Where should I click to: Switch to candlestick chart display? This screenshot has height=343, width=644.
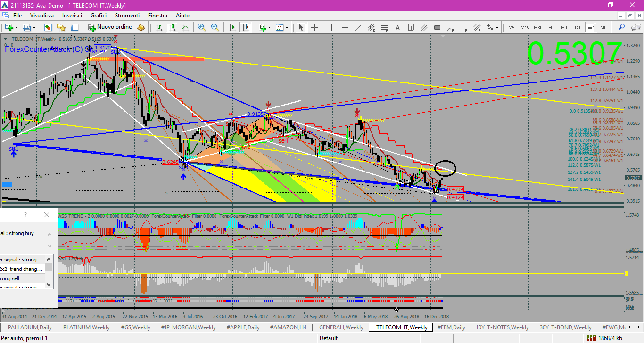(172, 27)
